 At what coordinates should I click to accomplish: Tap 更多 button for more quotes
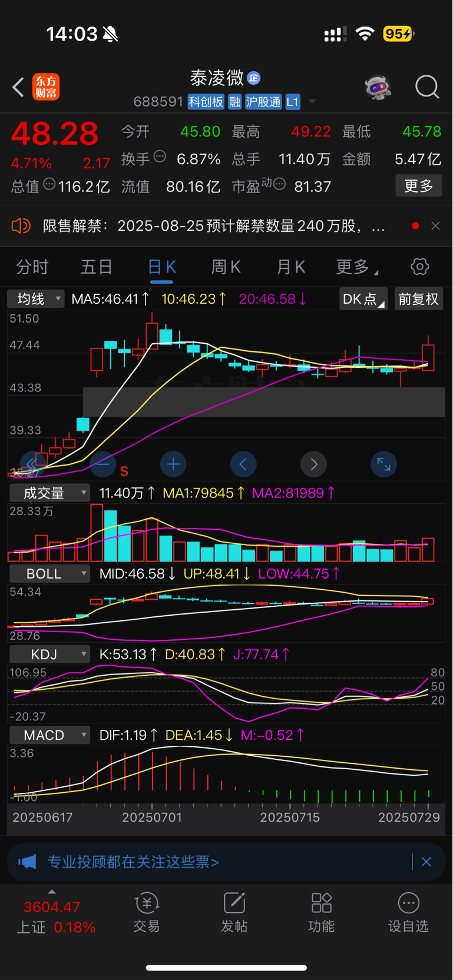pyautogui.click(x=419, y=186)
